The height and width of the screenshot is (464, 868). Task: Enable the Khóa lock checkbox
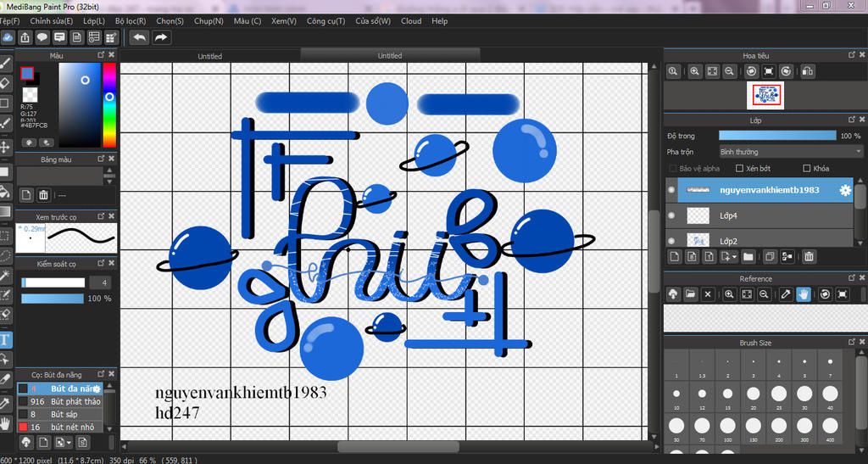807,168
